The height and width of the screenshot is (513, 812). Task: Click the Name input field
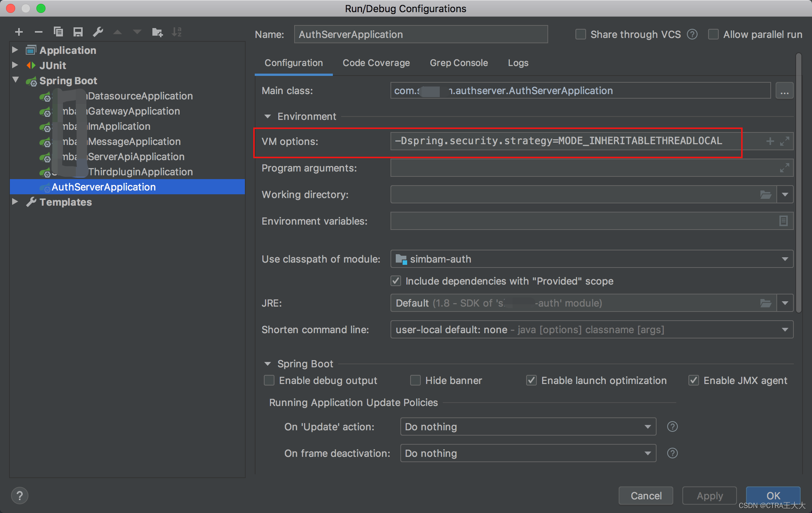(421, 35)
